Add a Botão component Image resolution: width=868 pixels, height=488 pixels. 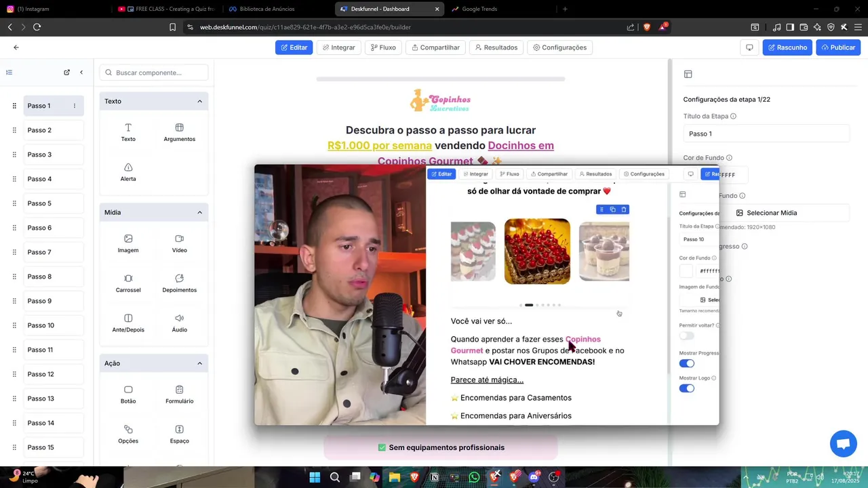[128, 394]
